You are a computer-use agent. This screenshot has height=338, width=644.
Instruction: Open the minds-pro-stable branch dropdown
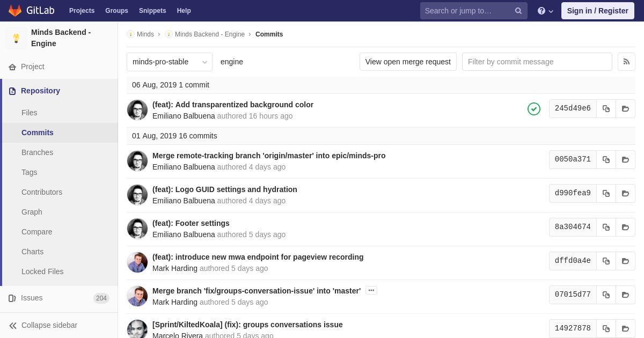pos(170,62)
